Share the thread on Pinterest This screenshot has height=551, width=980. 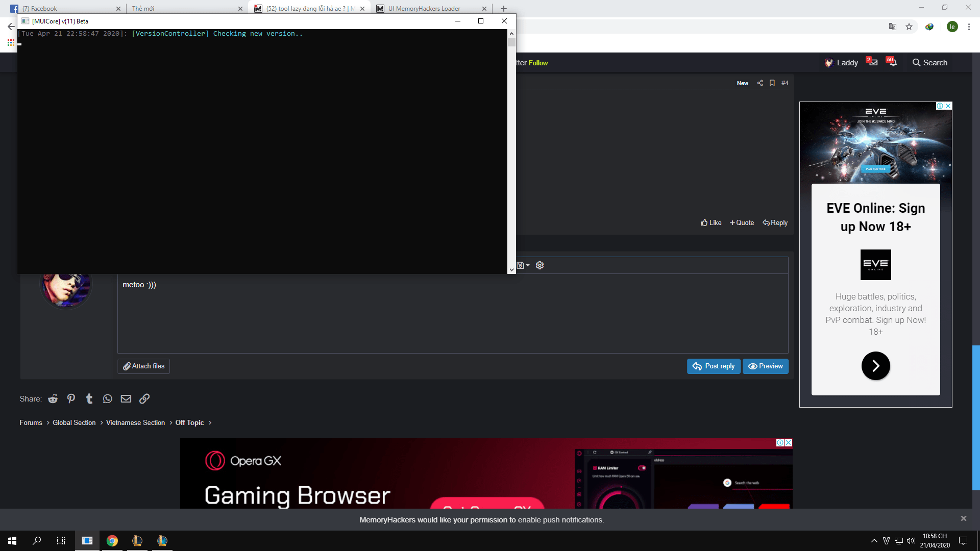tap(71, 398)
